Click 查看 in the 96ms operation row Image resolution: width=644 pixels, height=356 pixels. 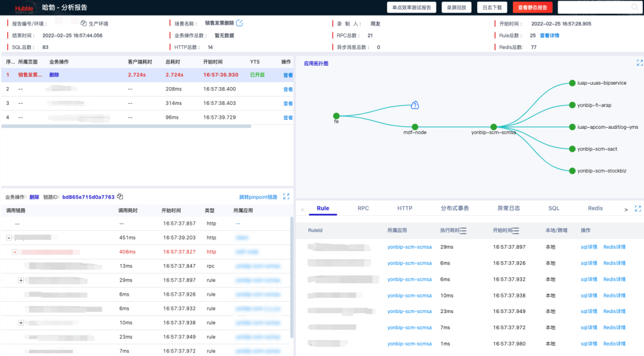click(288, 117)
